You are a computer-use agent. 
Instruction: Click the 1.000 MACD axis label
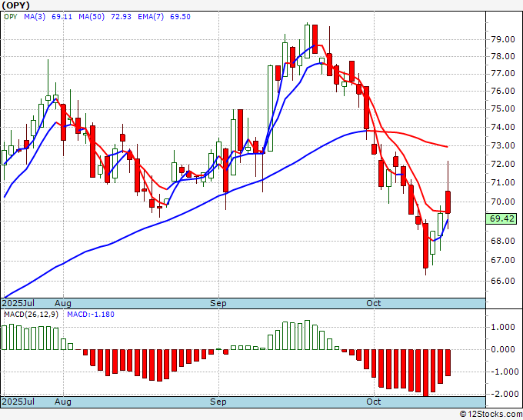tap(503, 327)
